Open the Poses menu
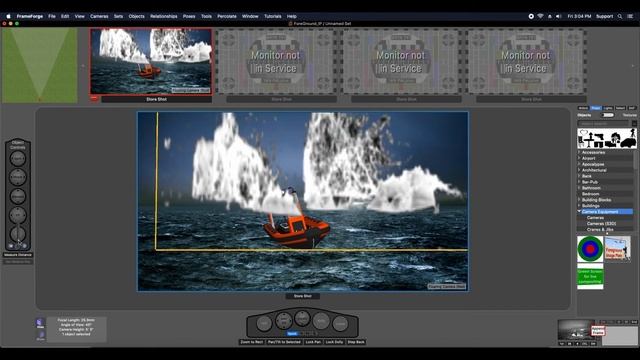The height and width of the screenshot is (360, 640). (189, 16)
